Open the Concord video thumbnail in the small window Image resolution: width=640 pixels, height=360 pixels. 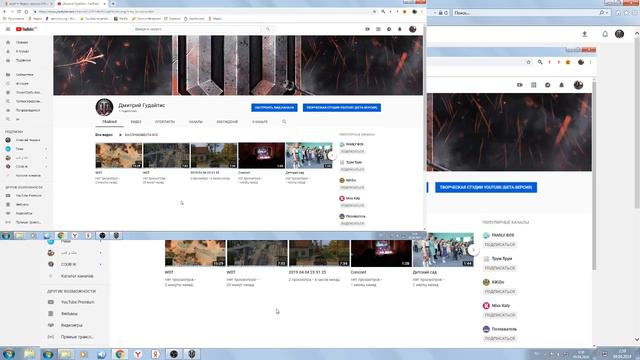point(262,156)
